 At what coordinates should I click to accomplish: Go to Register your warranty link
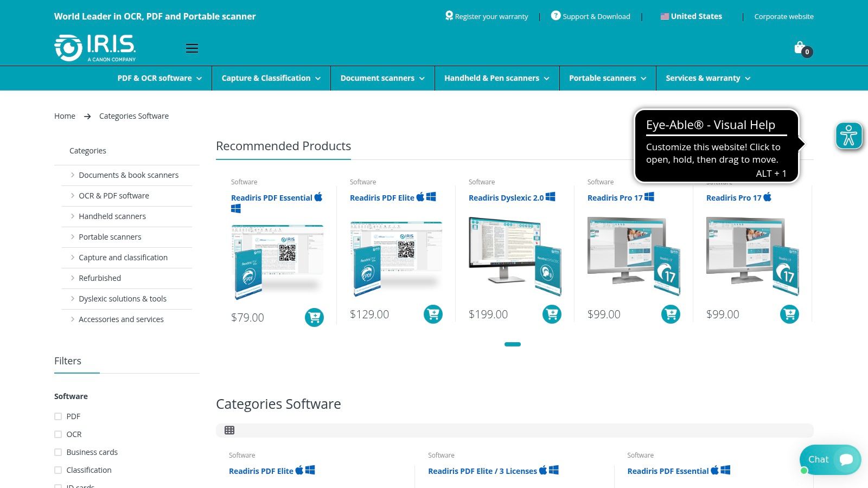[x=486, y=16]
